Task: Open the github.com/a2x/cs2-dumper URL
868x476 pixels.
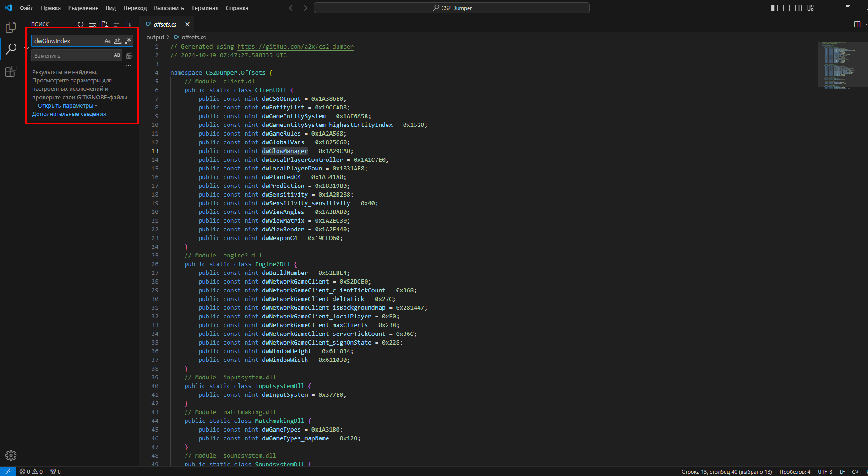Action: 295,47
